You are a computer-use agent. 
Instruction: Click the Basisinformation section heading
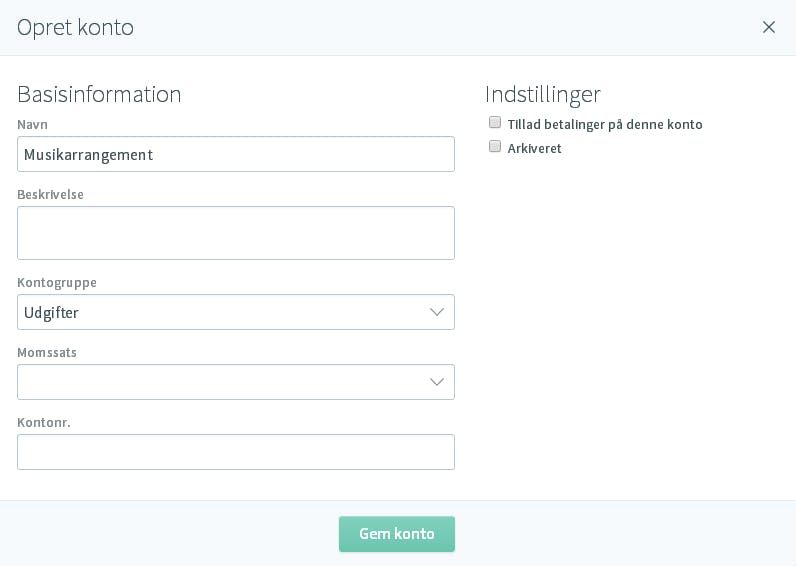click(99, 94)
